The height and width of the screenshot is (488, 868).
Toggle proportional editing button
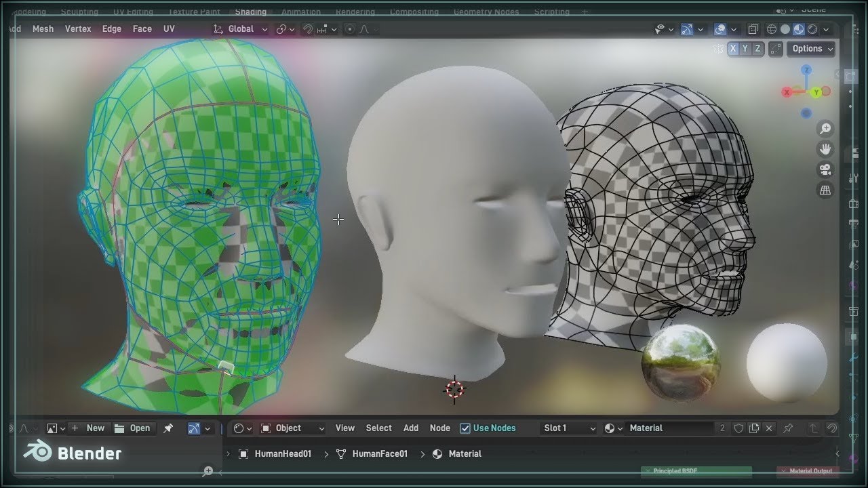click(x=350, y=29)
